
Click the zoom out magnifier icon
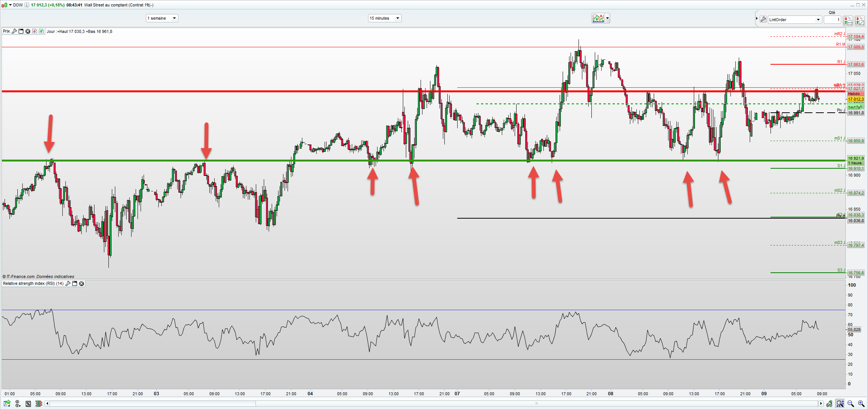[x=851, y=404]
